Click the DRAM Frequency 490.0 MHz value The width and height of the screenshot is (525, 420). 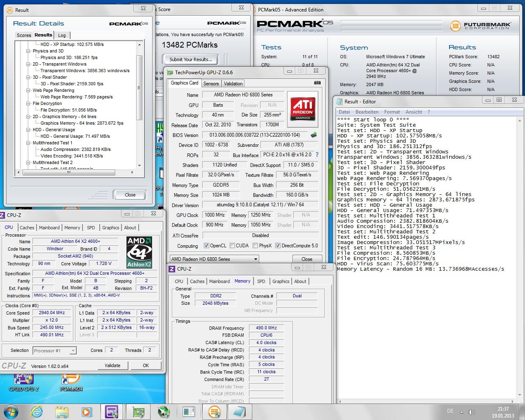click(x=267, y=328)
